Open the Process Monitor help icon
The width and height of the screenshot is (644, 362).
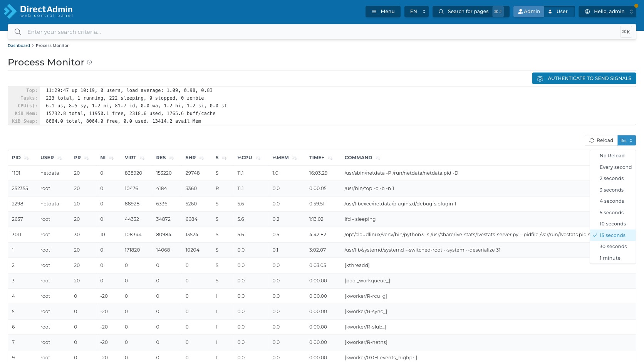point(89,62)
